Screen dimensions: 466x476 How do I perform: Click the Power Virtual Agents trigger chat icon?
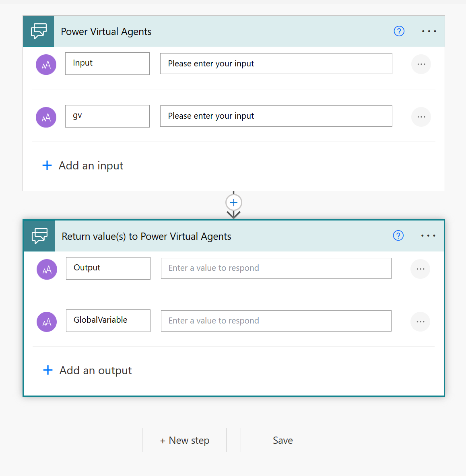pyautogui.click(x=39, y=31)
